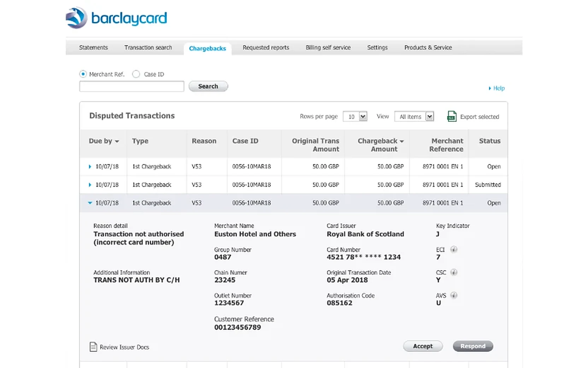The image size is (588, 368).
Task: Click the Original Trans Amount column header
Action: (x=316, y=145)
